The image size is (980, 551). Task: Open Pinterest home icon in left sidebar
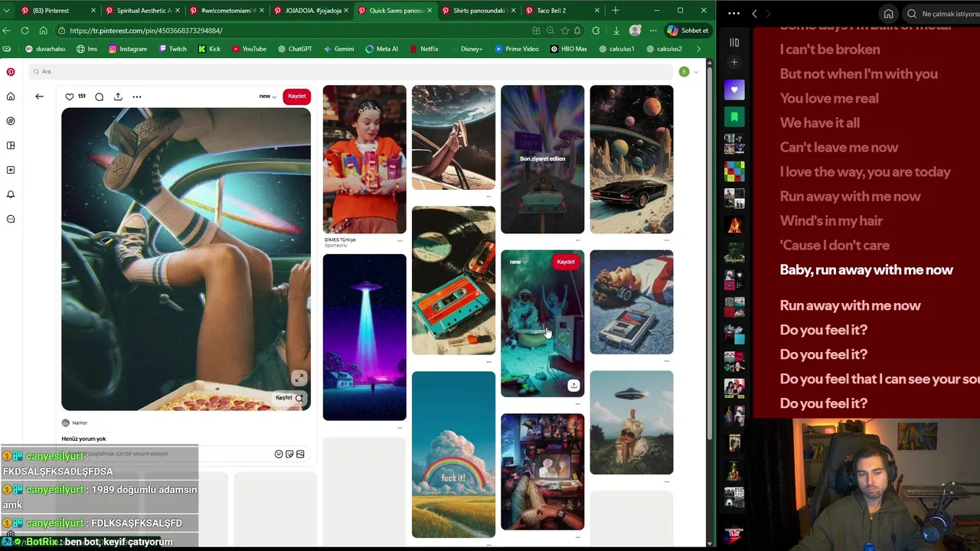tap(11, 96)
